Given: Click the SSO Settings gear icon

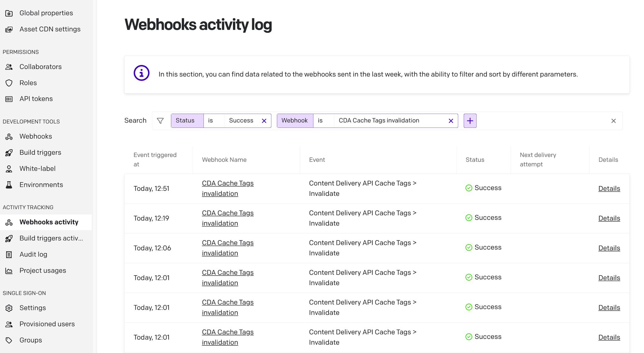Looking at the screenshot, I should pos(9,308).
